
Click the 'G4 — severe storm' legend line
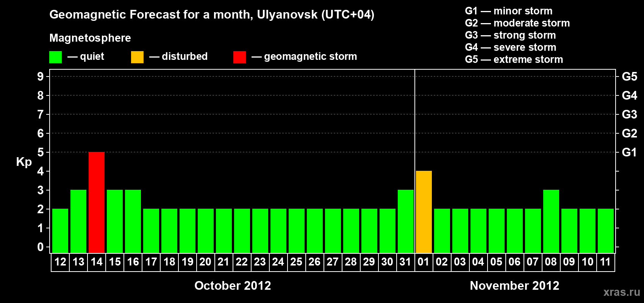pyautogui.click(x=510, y=47)
